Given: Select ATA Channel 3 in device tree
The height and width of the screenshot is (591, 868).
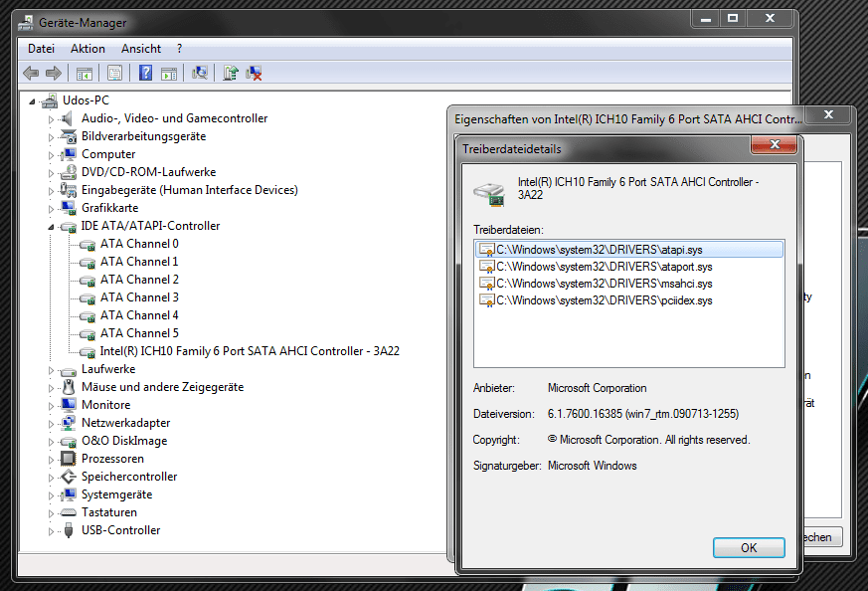Looking at the screenshot, I should [139, 297].
